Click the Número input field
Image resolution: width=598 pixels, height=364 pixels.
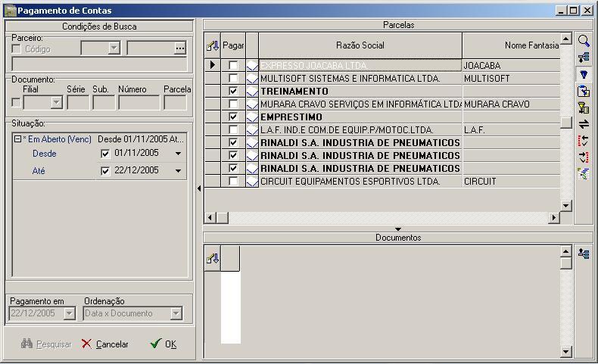(139, 103)
